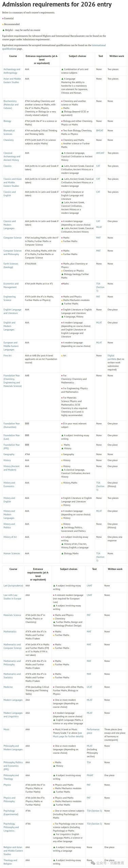Open the History of Art course link

[x=10, y=537]
